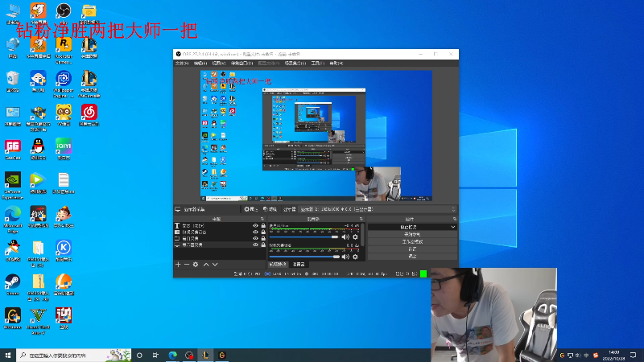Click the taskbar search input box

pos(74,355)
